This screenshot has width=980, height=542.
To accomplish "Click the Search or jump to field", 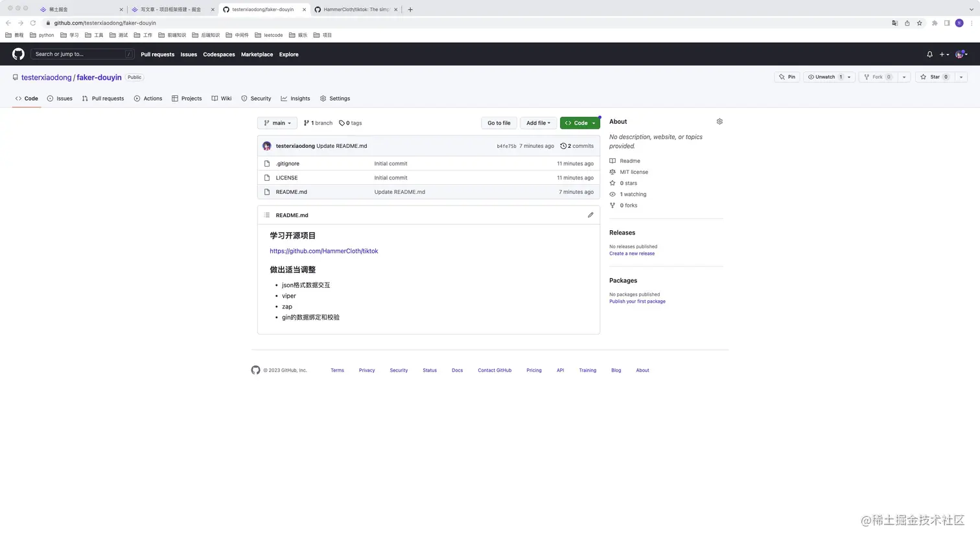I will point(82,54).
